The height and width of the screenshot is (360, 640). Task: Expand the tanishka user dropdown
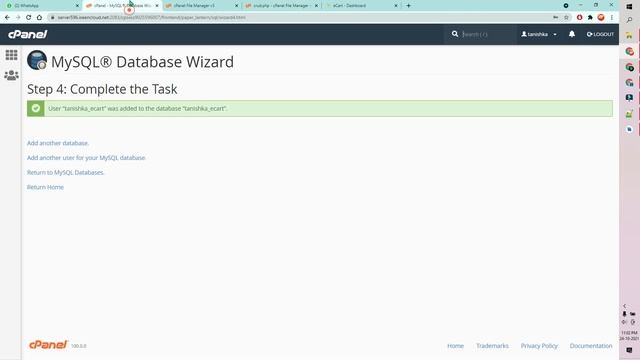click(539, 34)
